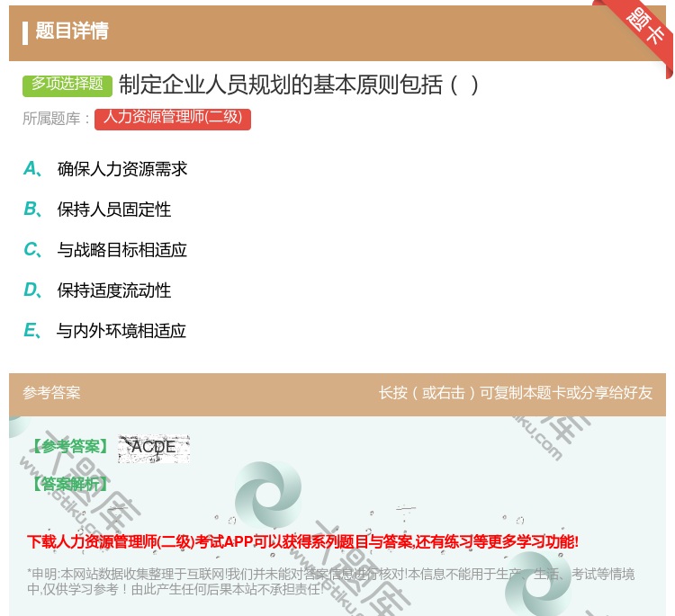Click the 题目详情 header title
Screen dimensions: 675x616
pos(72,31)
